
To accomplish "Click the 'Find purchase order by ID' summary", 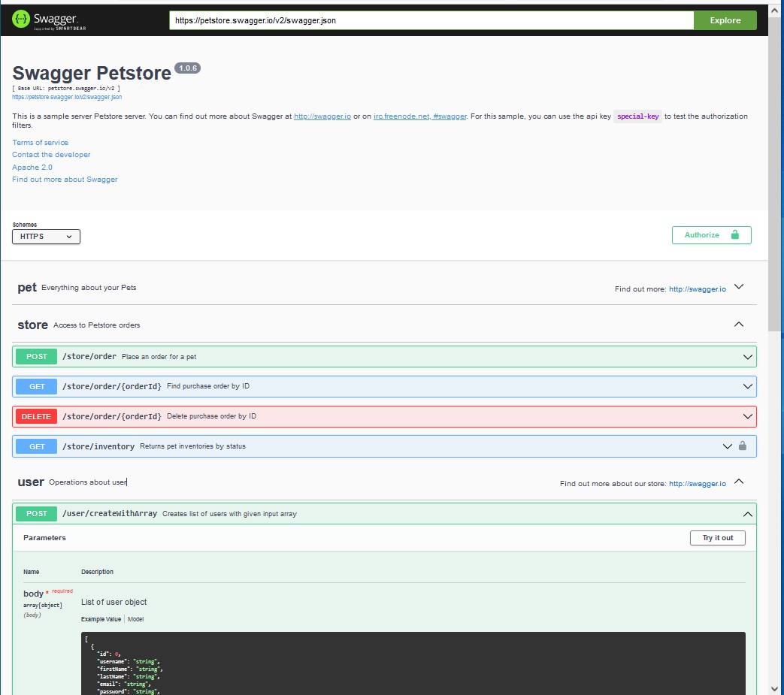I will [x=208, y=386].
